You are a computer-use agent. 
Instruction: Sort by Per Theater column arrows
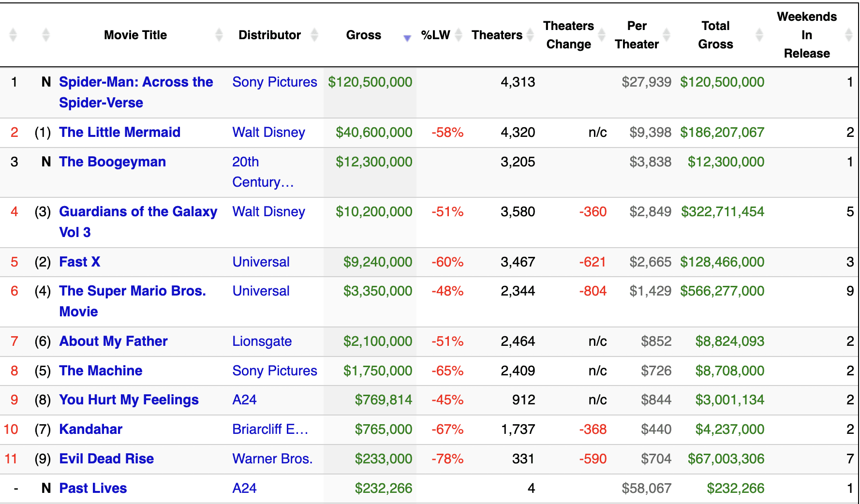tap(667, 35)
